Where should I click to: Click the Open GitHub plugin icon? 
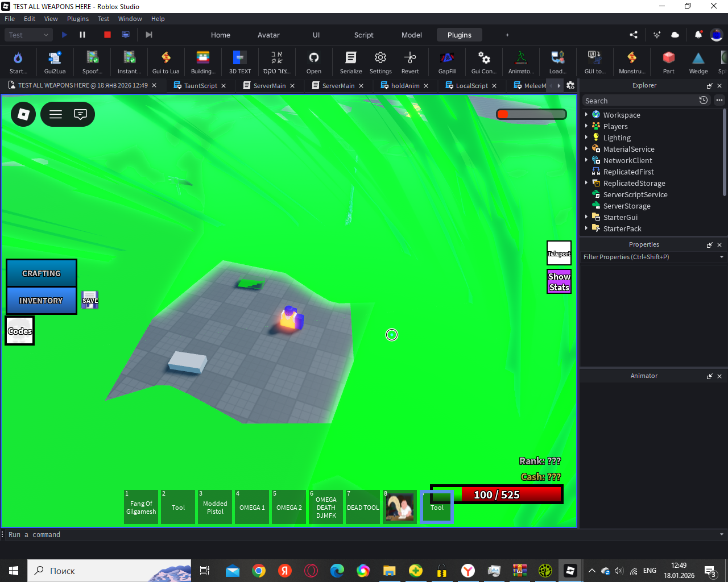tap(314, 61)
